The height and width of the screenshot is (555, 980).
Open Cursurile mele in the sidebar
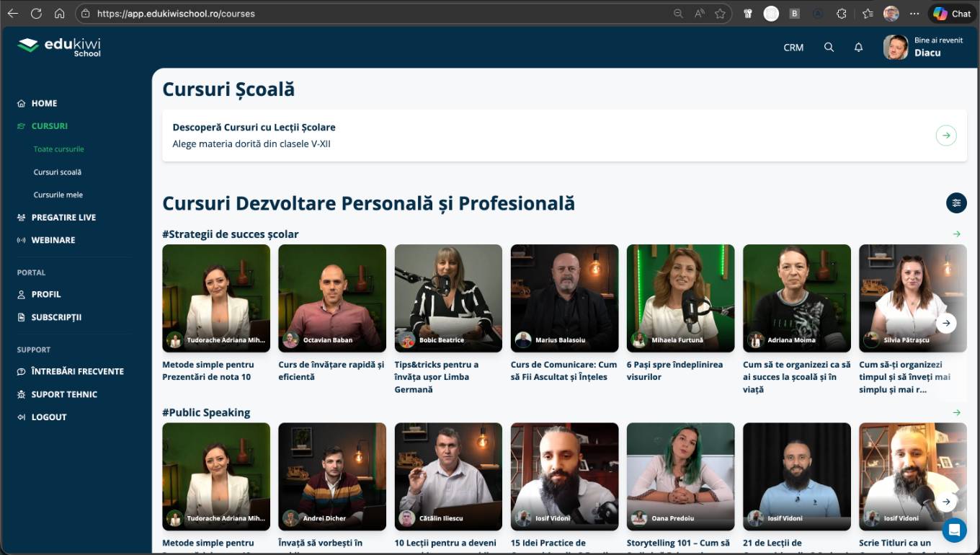point(58,195)
